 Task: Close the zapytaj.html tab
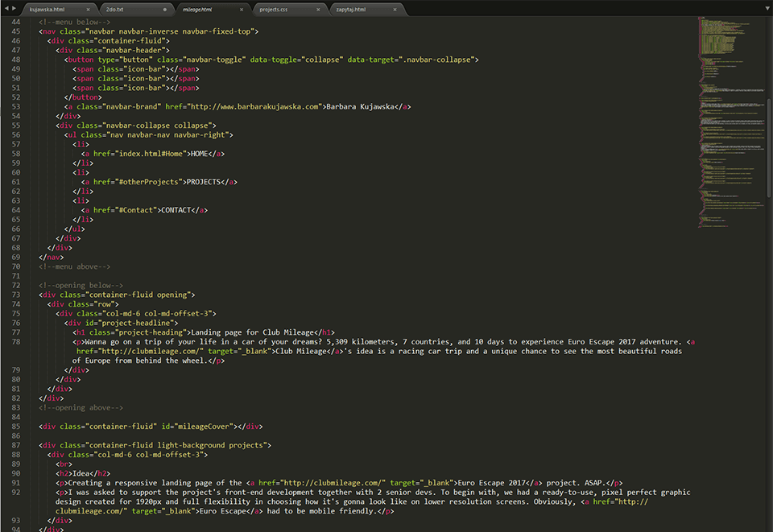(395, 10)
